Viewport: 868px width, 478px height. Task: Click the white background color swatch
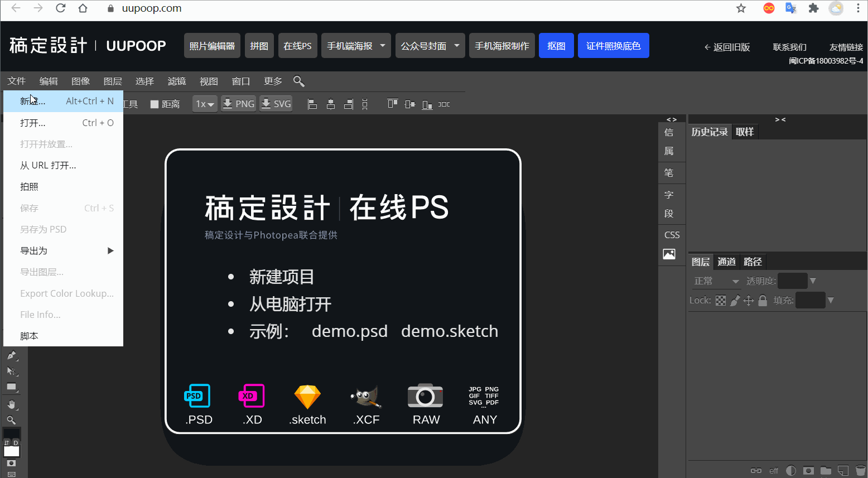(12, 451)
